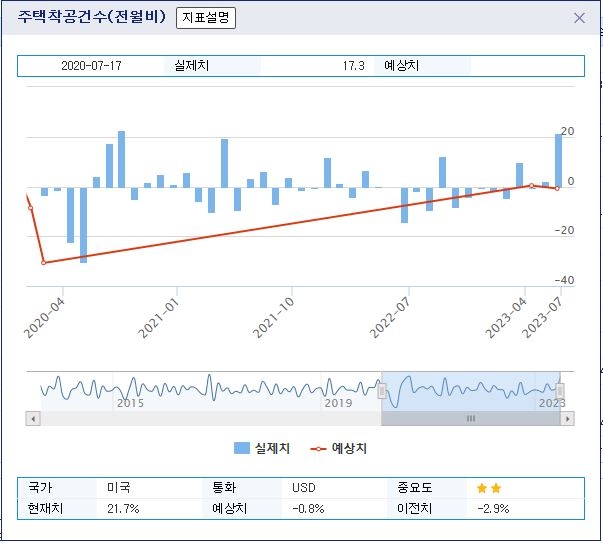The height and width of the screenshot is (543, 603).
Task: Open the 지표설명 indicator description button
Action: 206,18
